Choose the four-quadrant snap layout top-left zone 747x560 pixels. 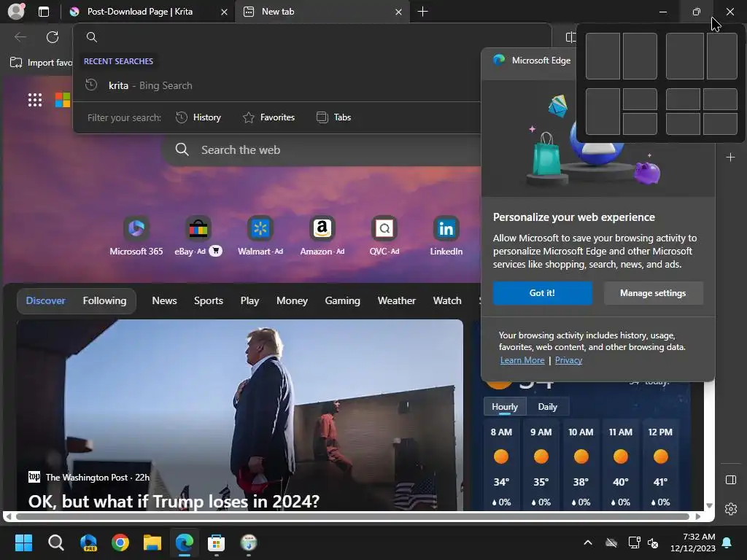click(x=683, y=99)
